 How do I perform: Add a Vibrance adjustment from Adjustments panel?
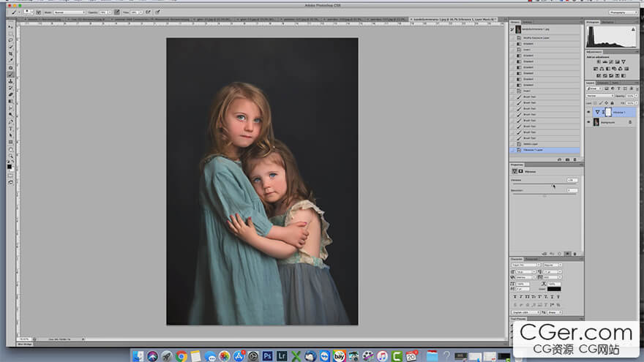pyautogui.click(x=624, y=61)
